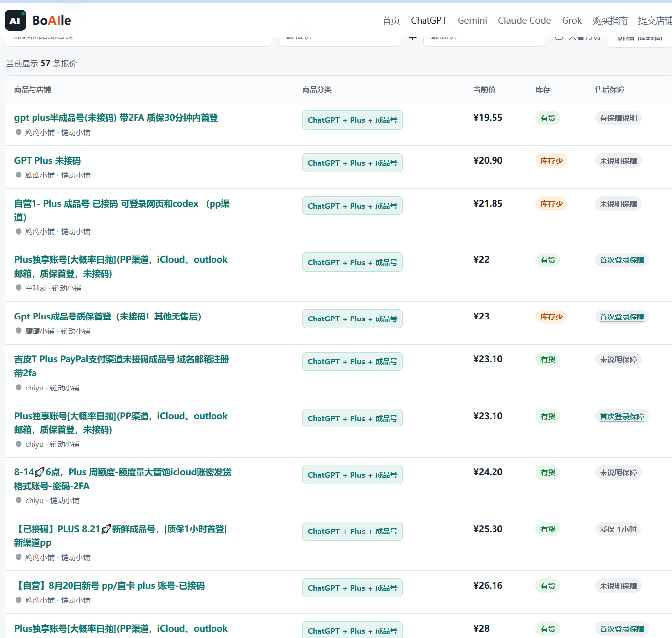Open the Plus独享账号 listing priced ¥28

point(121,629)
